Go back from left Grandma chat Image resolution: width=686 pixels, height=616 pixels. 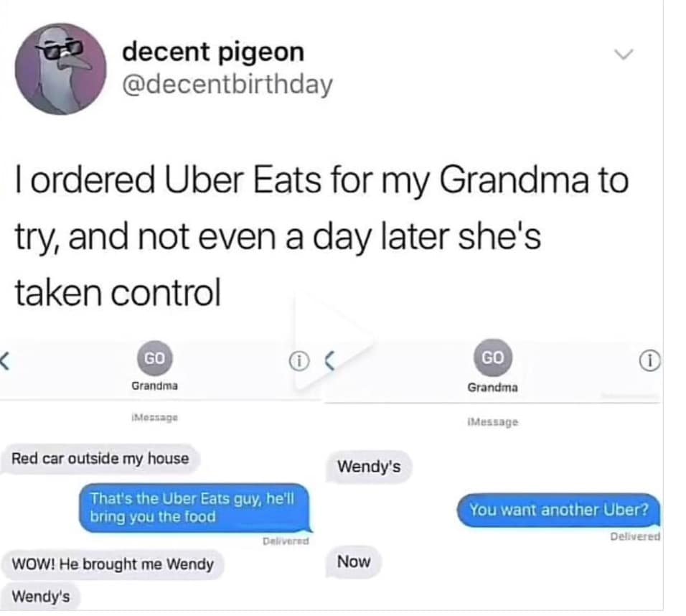(x=4, y=360)
